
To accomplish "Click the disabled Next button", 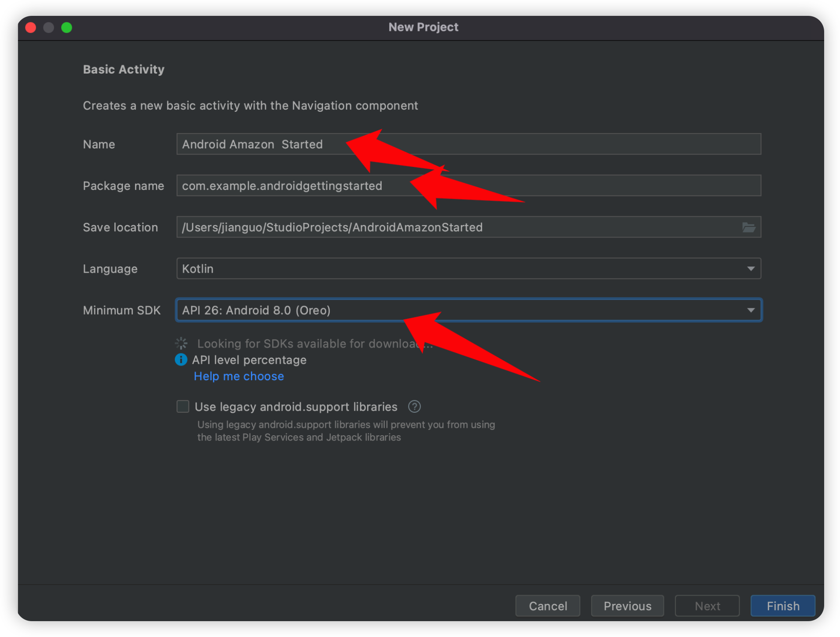I will 707,606.
